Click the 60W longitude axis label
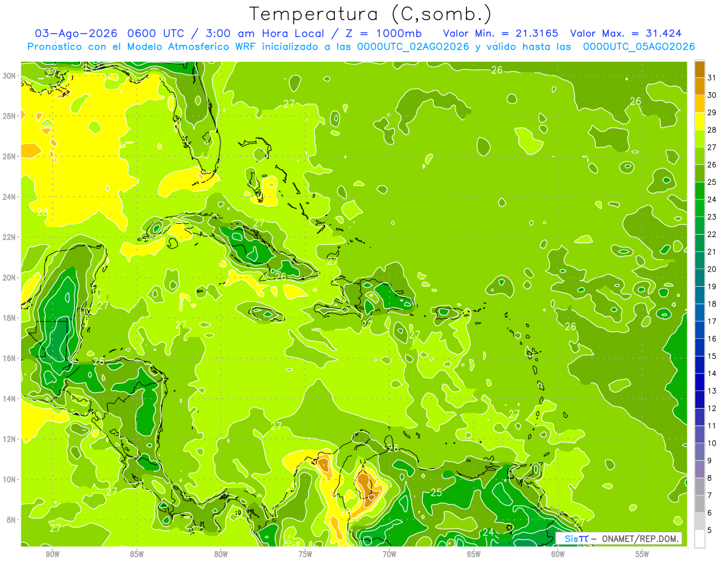The height and width of the screenshot is (562, 728). point(558,554)
